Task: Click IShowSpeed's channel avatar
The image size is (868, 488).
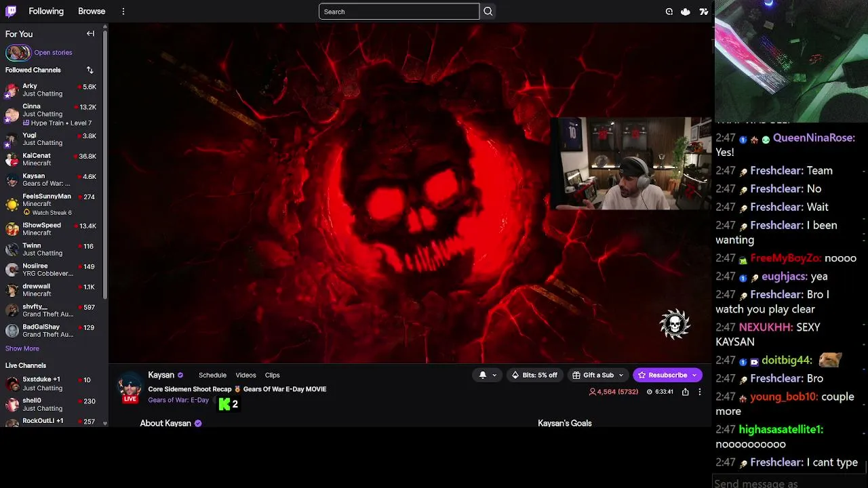Action: coord(12,229)
